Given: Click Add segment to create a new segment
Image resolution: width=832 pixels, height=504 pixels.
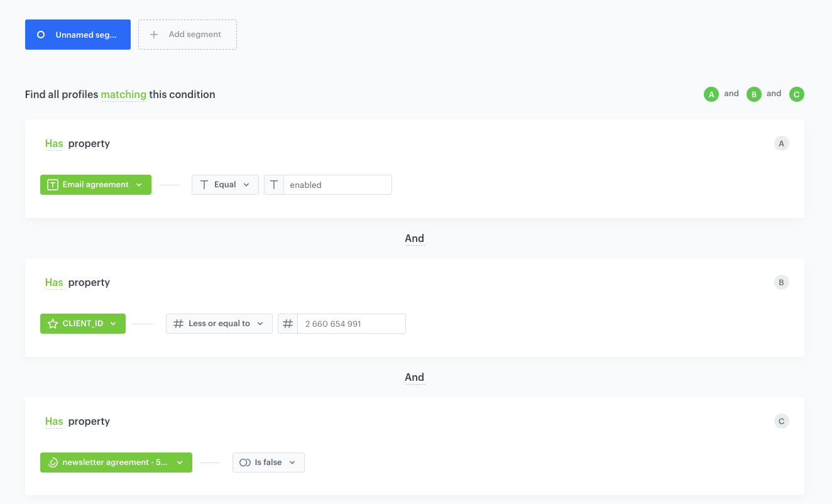Looking at the screenshot, I should pos(187,35).
